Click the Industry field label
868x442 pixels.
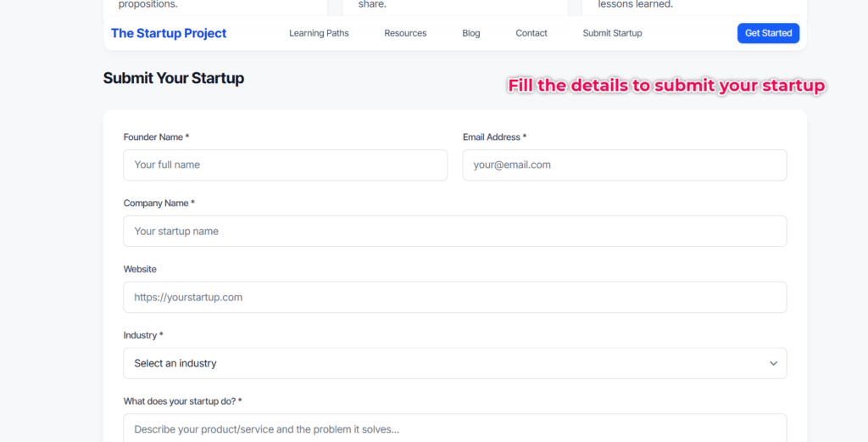(143, 335)
